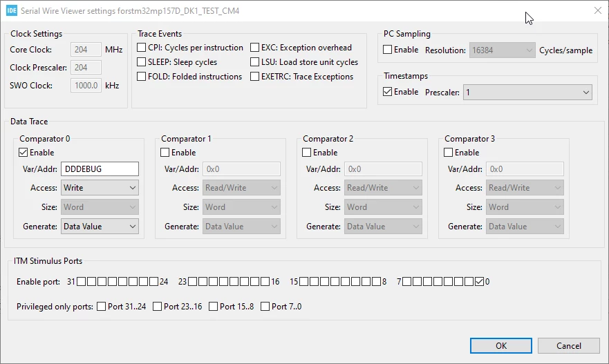Enable Comparator 2 checkbox
This screenshot has width=609, height=364.
tap(306, 153)
